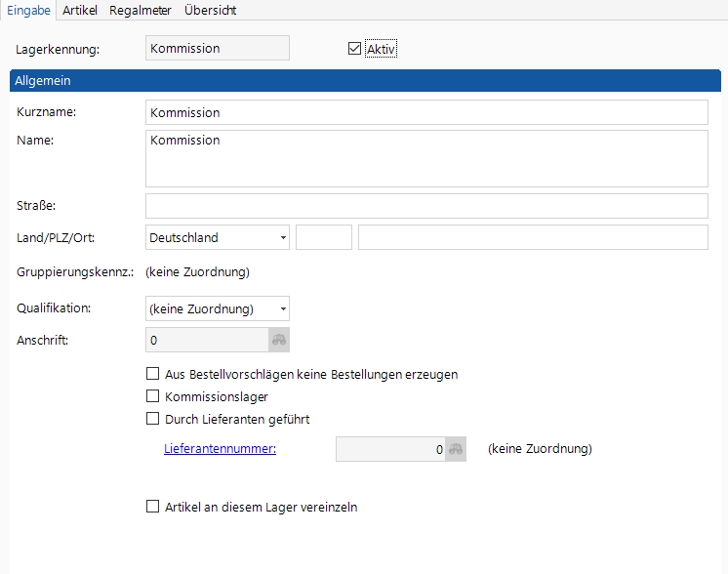Go to the Übersicht tab

210,11
